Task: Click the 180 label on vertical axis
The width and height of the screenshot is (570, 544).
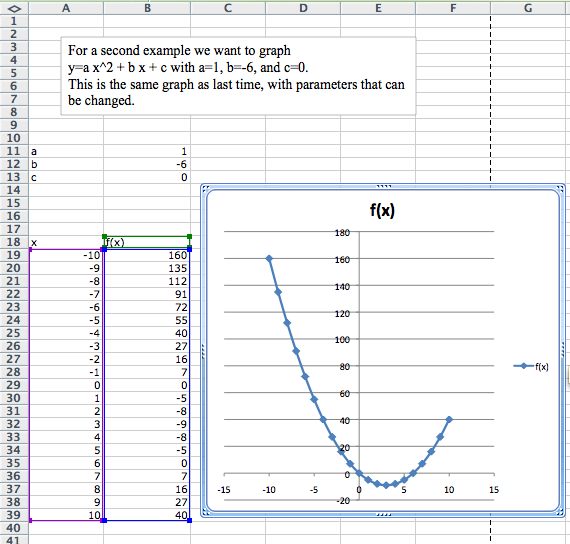Action: [342, 233]
